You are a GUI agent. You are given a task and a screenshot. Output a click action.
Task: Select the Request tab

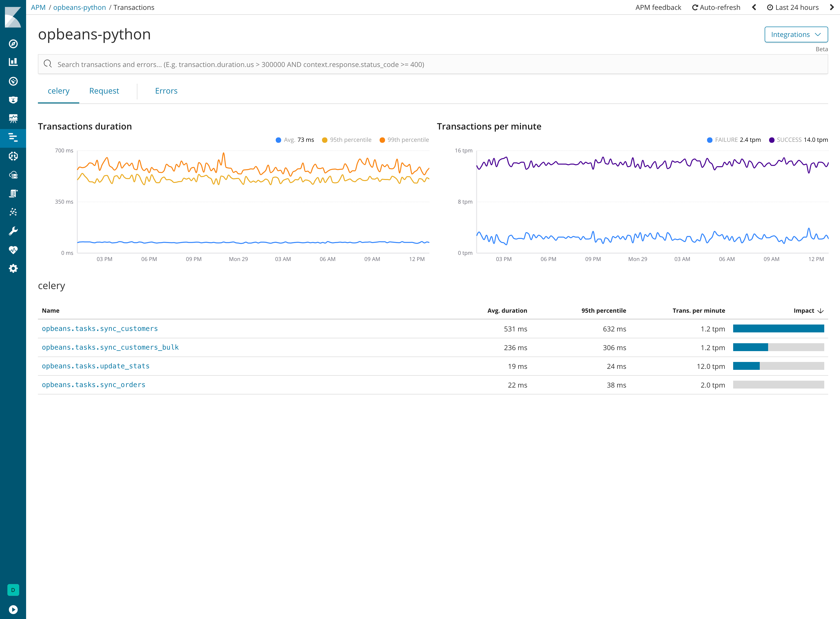104,91
